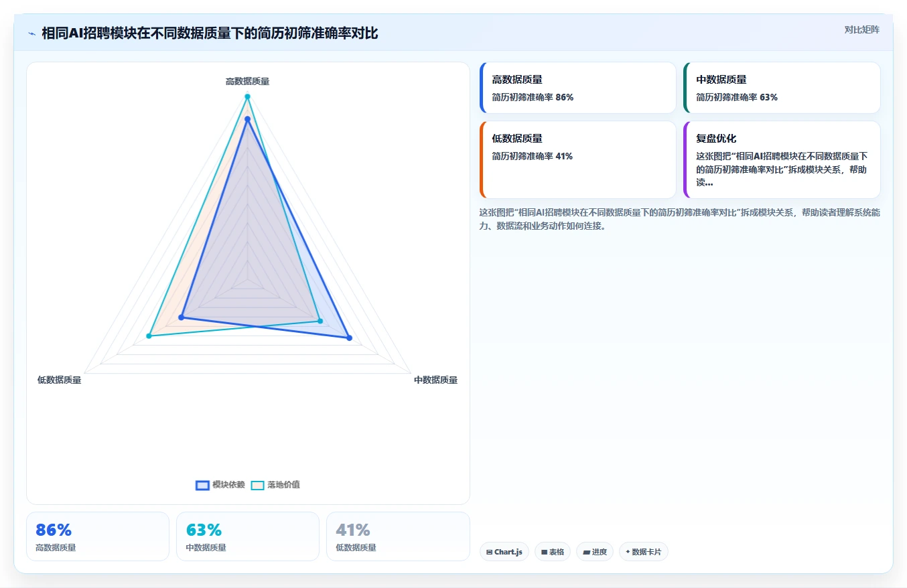
Task: Click the main title 相同AI招聘模块…准确率对比
Action: point(210,33)
